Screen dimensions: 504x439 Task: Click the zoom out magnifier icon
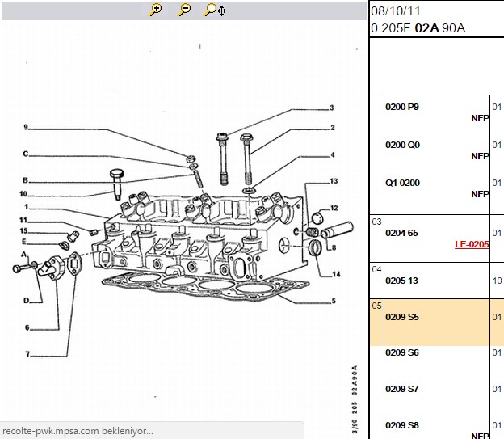[x=184, y=10]
